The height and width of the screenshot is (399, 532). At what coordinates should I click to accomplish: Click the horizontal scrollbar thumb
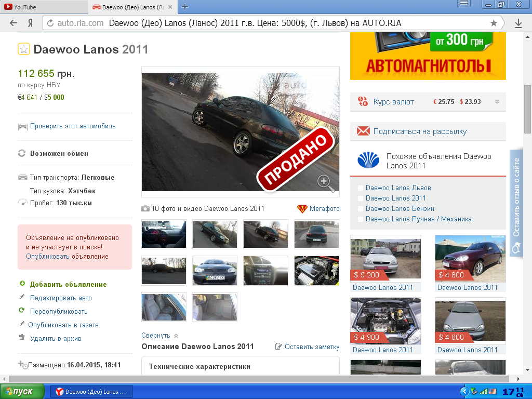[x=259, y=379]
